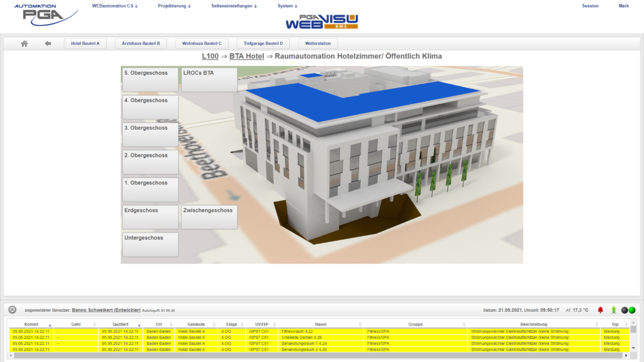Image resolution: width=644 pixels, height=362 pixels.
Task: Click the green status indicator light
Action: click(632, 310)
